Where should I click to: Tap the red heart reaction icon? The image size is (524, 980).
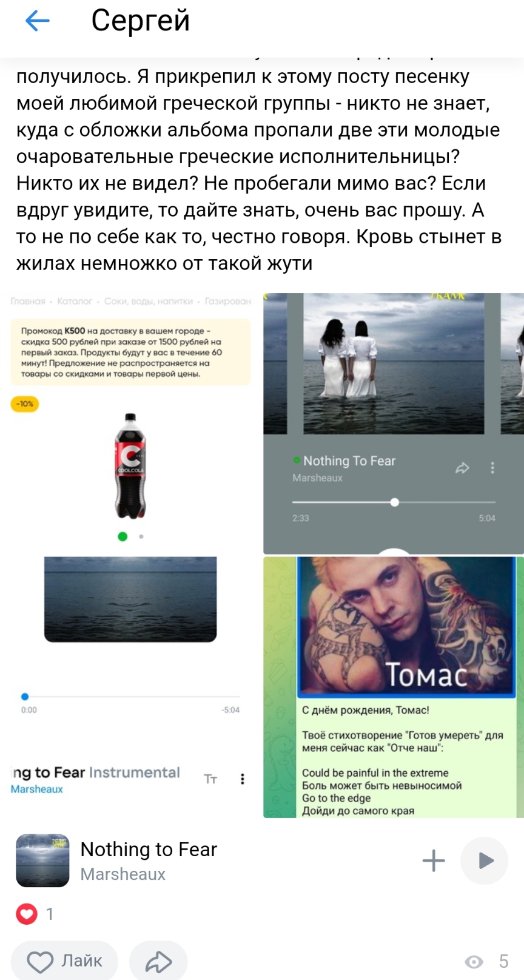[x=27, y=913]
